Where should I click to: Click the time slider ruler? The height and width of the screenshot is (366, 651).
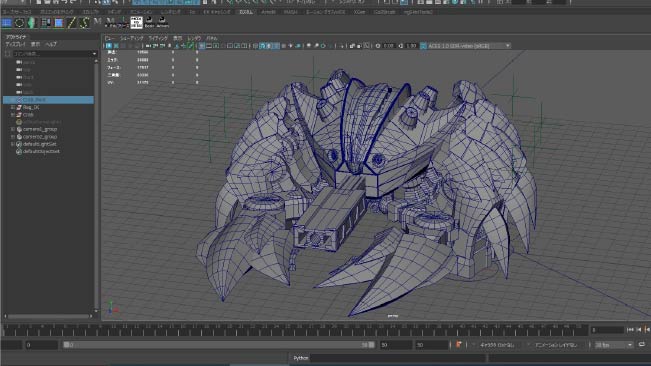[296, 330]
